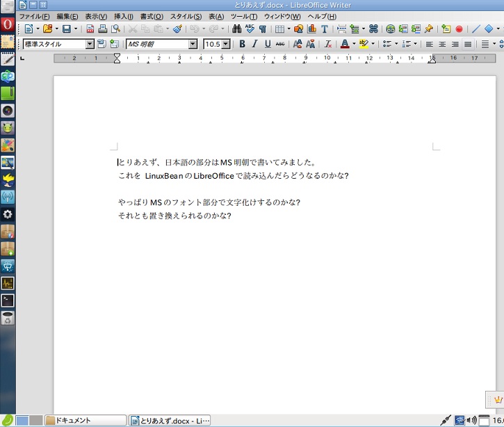Insert a text box
The width and height of the screenshot is (504, 427).
325,29
